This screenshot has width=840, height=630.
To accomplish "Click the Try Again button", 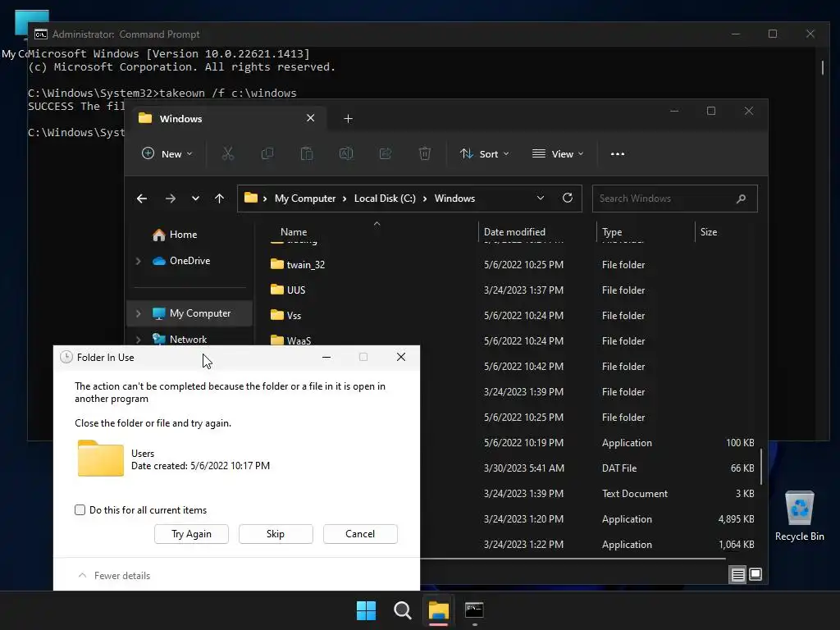I will tap(191, 534).
